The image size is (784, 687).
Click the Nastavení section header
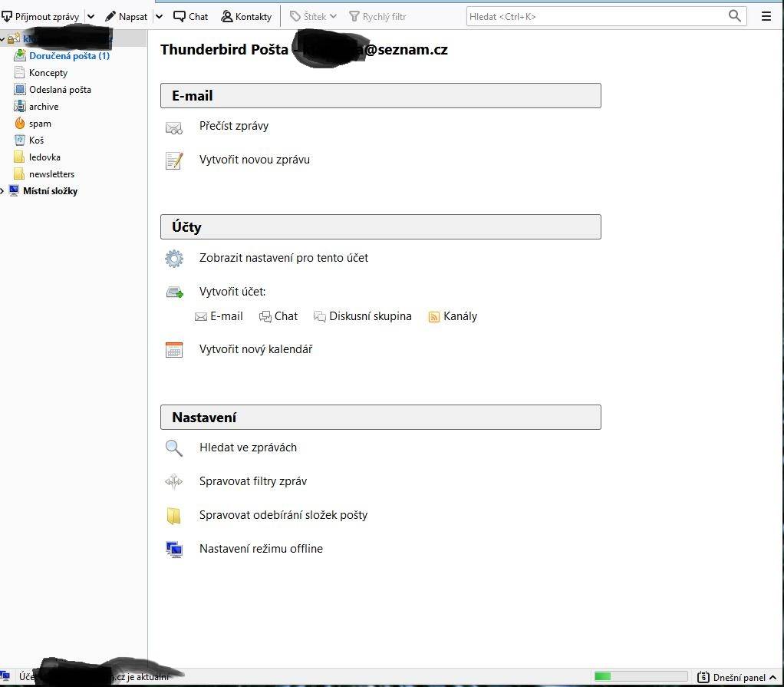(380, 418)
